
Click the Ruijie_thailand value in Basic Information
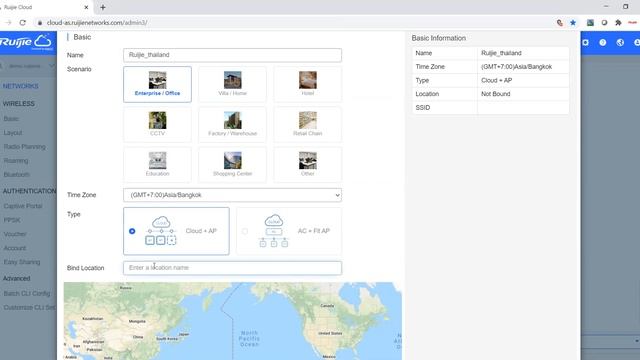[501, 53]
